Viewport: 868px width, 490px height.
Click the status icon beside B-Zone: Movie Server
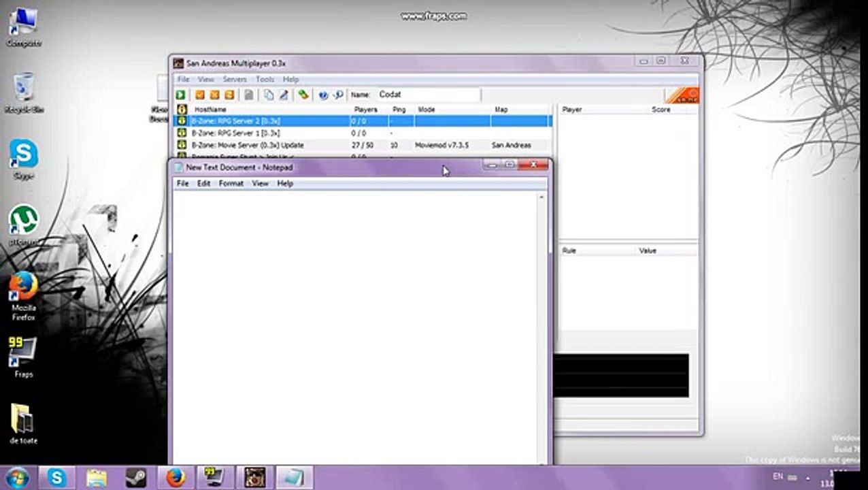tap(182, 145)
